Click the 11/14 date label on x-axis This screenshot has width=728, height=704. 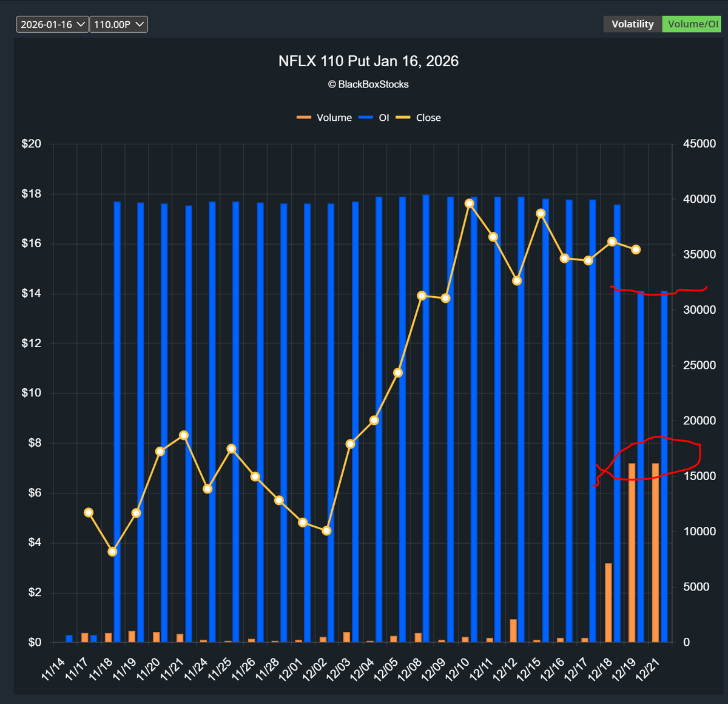pos(53,669)
